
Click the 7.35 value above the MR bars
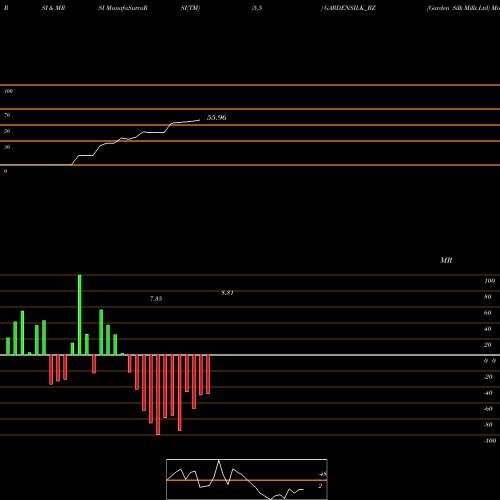(x=156, y=299)
